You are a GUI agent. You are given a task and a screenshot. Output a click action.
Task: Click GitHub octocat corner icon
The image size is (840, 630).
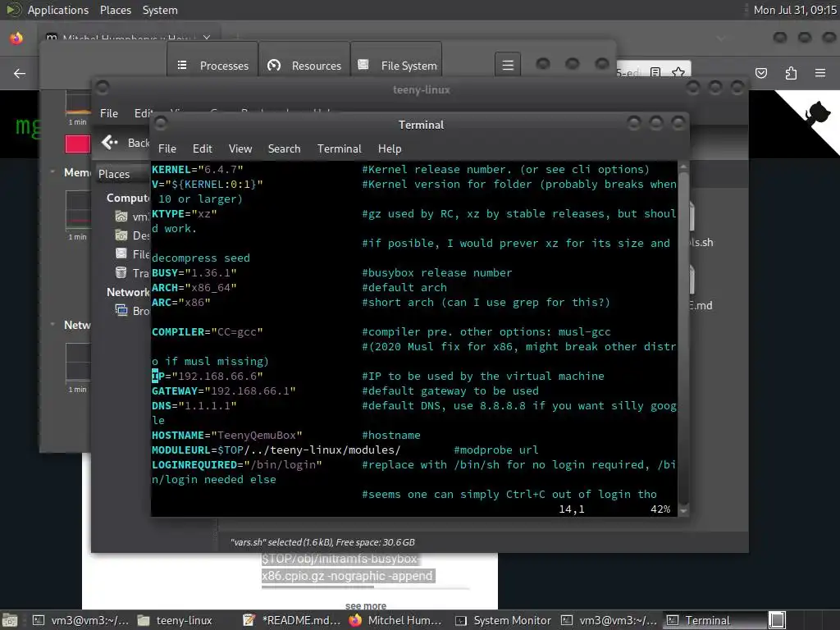(x=816, y=113)
